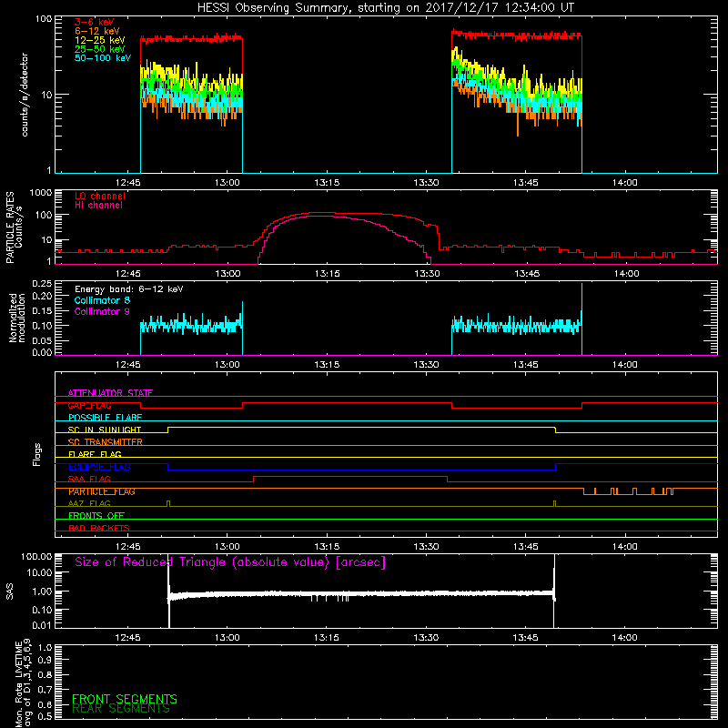This screenshot has width=728, height=728.
Task: Click the "0.25" modulation tick value
Action: pos(42,284)
